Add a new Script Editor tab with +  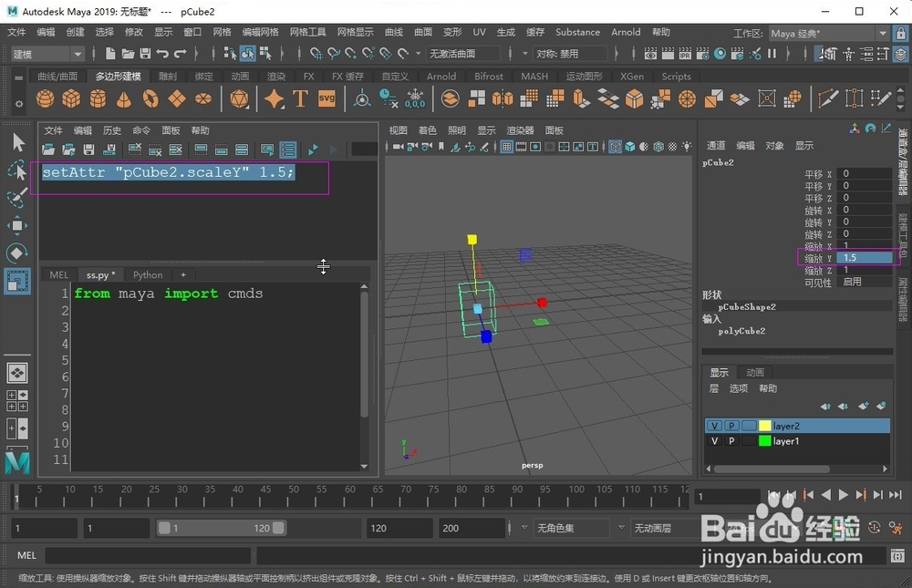click(183, 274)
